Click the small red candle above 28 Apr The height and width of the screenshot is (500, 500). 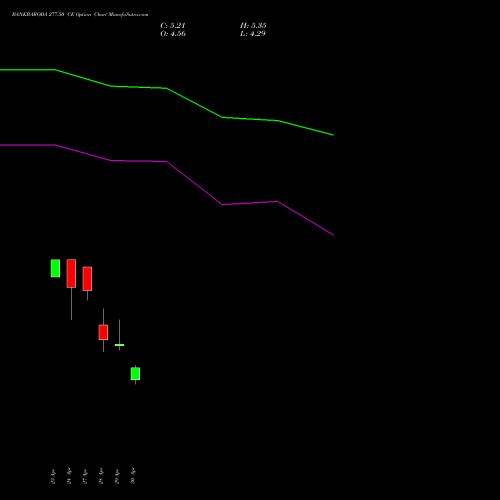pyautogui.click(x=103, y=332)
